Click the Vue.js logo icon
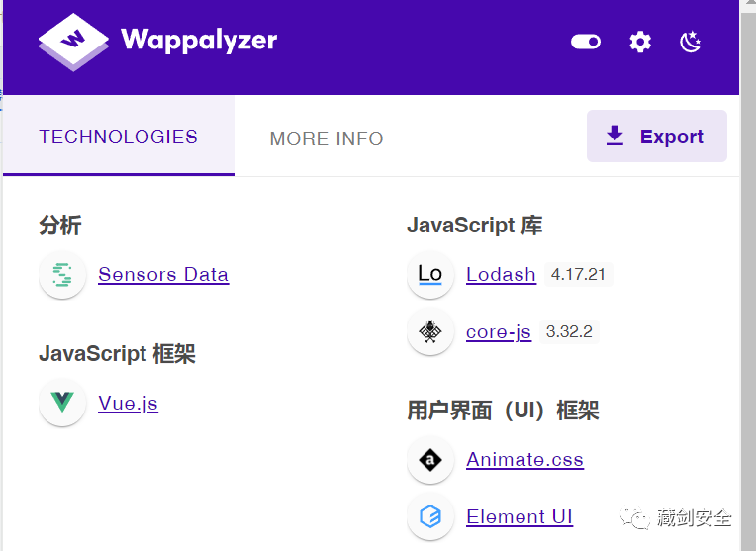This screenshot has height=551, width=756. (62, 403)
